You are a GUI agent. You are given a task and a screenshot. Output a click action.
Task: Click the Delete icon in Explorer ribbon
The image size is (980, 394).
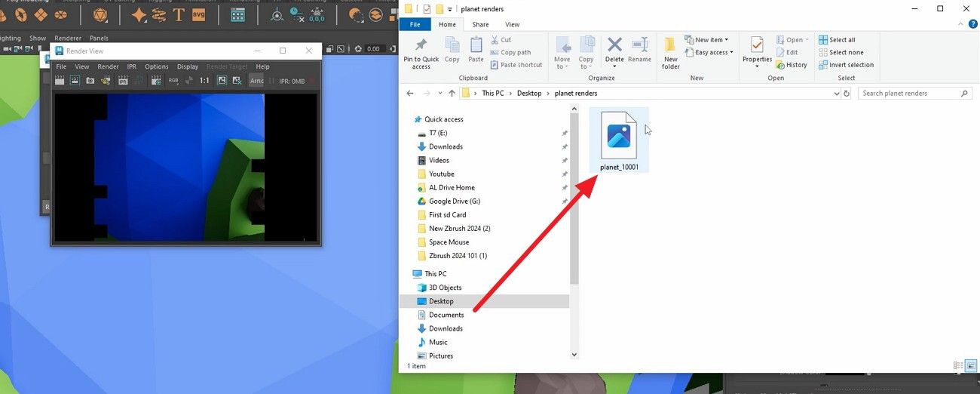coord(614,51)
